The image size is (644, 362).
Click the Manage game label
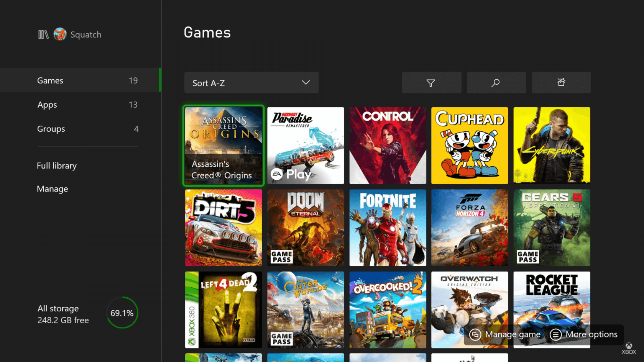[x=513, y=334]
